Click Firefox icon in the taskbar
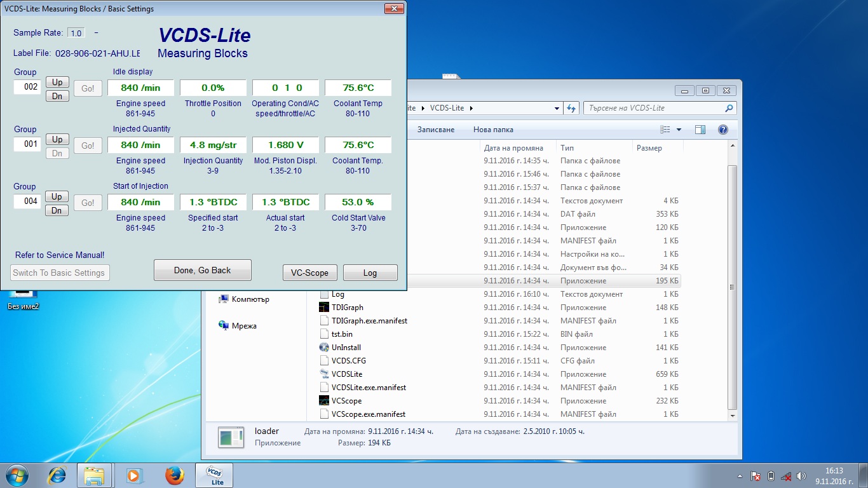 (x=174, y=475)
